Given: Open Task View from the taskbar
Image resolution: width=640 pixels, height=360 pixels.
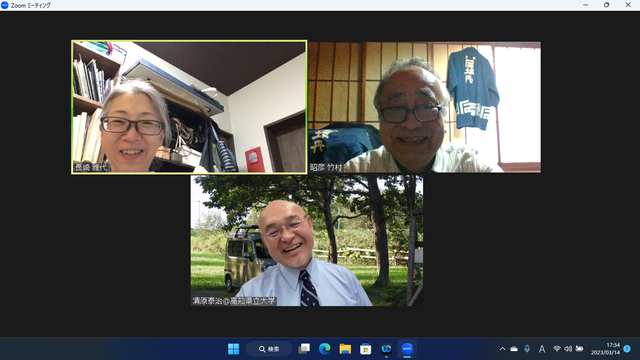Looking at the screenshot, I should (x=304, y=349).
